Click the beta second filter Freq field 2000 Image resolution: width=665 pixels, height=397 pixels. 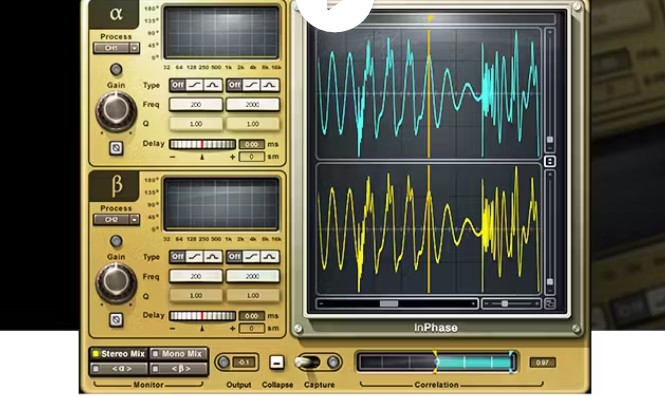pyautogui.click(x=252, y=276)
